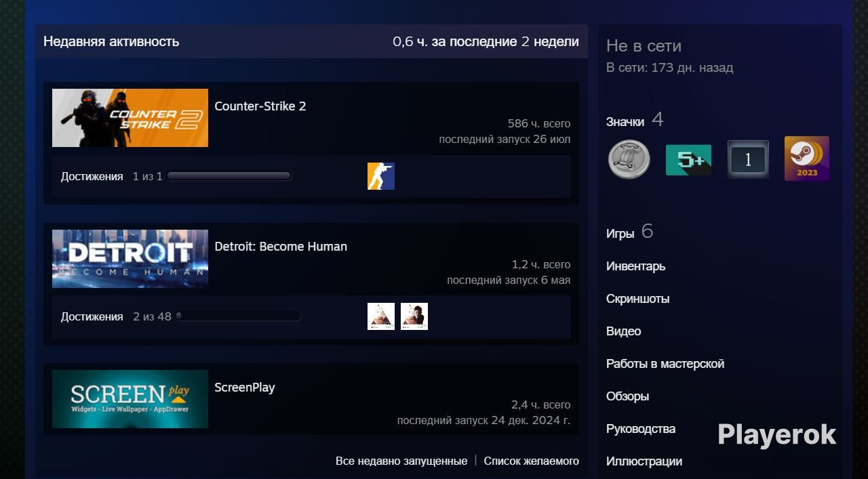Click the 'Не в сети' status text
The image size is (868, 479).
click(x=644, y=46)
